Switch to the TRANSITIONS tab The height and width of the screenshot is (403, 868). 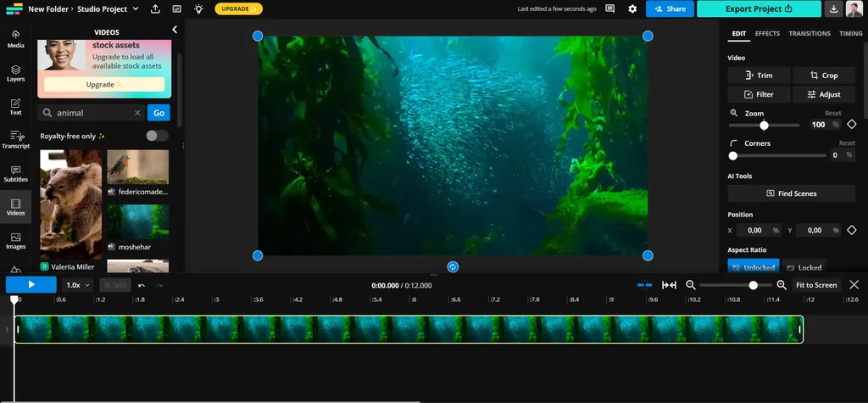(810, 33)
